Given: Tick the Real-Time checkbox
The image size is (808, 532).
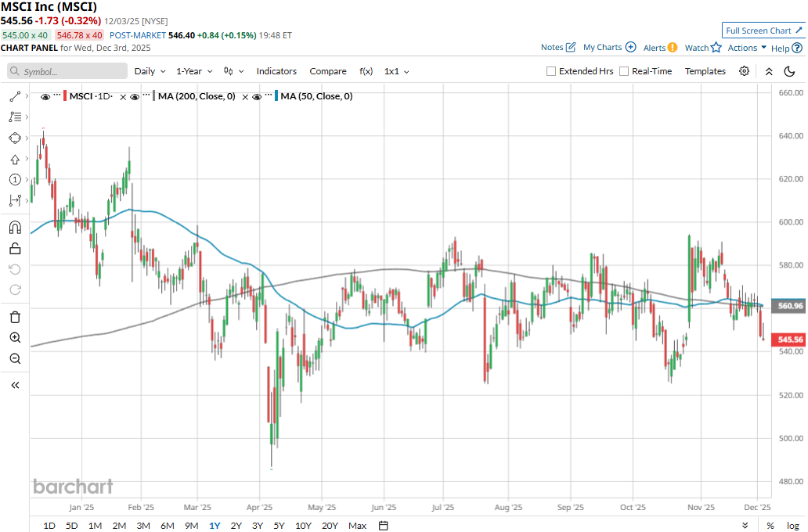Looking at the screenshot, I should coord(624,71).
